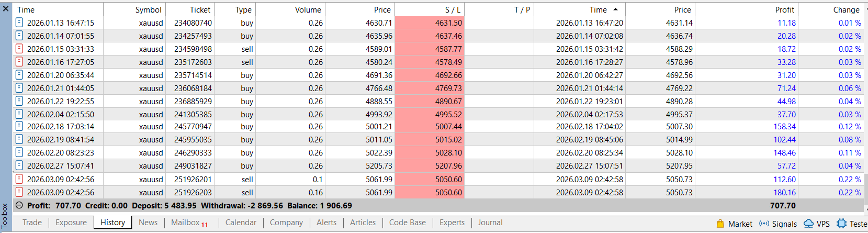Viewport: 868px width, 233px height.
Task: Click the buy icon for ticket 236068184
Action: [19, 88]
